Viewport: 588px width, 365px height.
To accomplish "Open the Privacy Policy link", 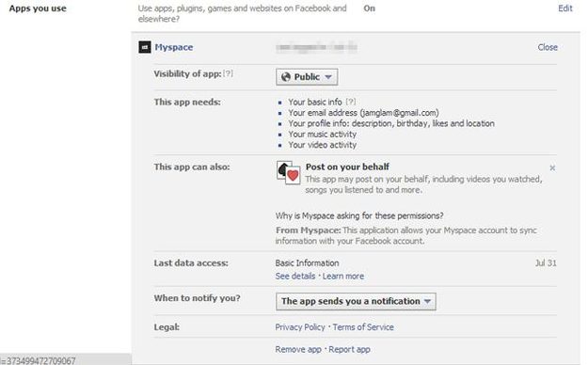I will tap(300, 327).
